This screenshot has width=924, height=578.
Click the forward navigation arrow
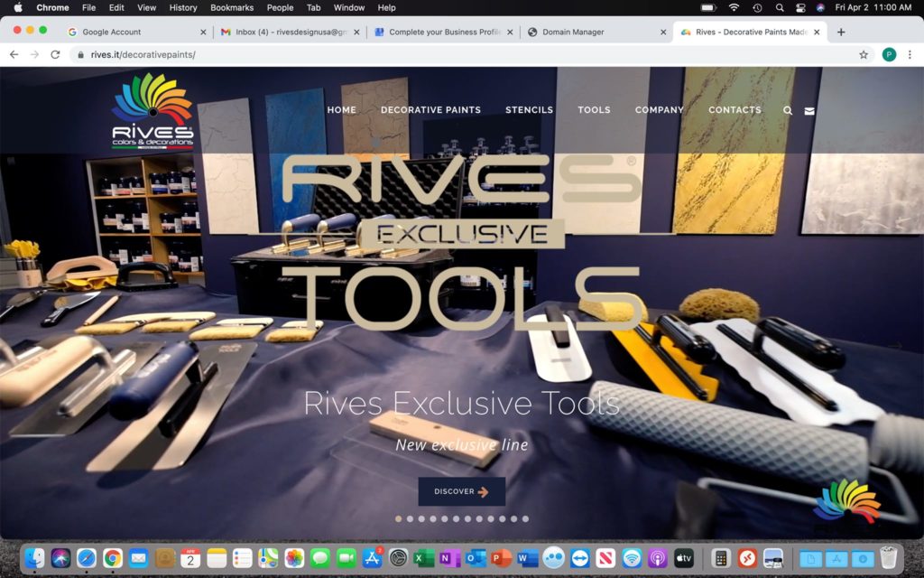point(35,55)
